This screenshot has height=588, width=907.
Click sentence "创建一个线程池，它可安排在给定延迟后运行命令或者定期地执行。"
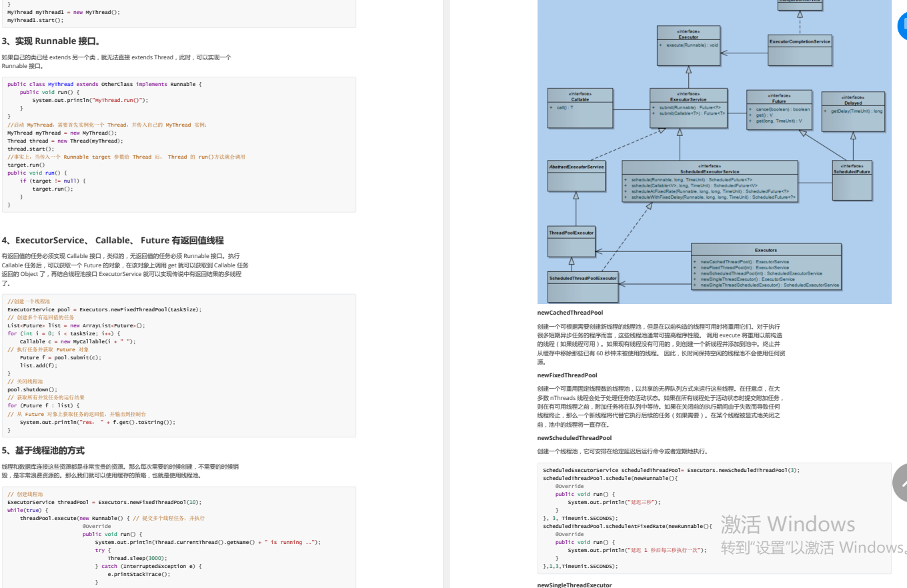[622, 451]
